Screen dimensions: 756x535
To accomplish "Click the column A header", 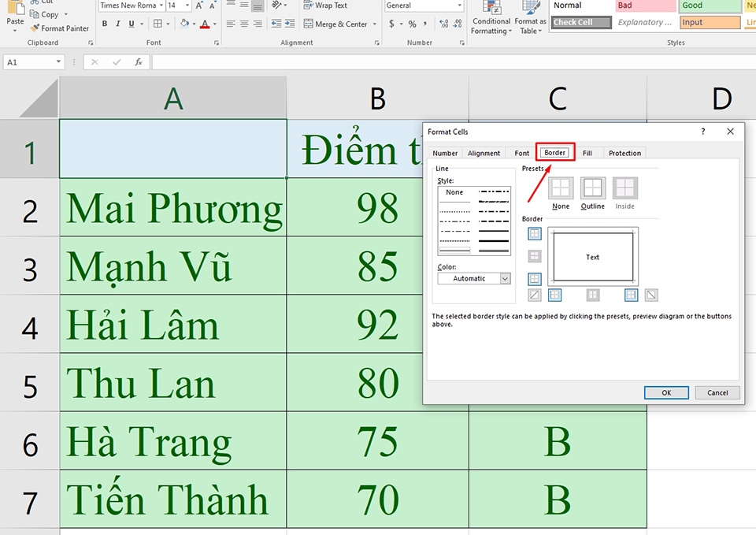I will (173, 98).
